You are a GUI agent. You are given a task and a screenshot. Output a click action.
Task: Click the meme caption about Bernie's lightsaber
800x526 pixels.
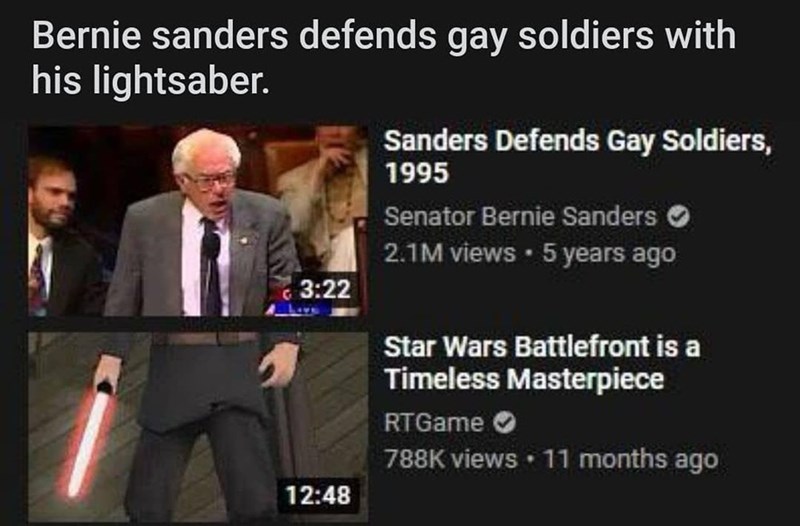pos(384,57)
